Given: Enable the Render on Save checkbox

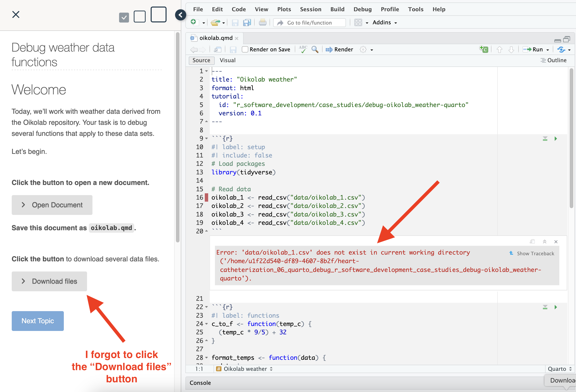Looking at the screenshot, I should (x=245, y=49).
